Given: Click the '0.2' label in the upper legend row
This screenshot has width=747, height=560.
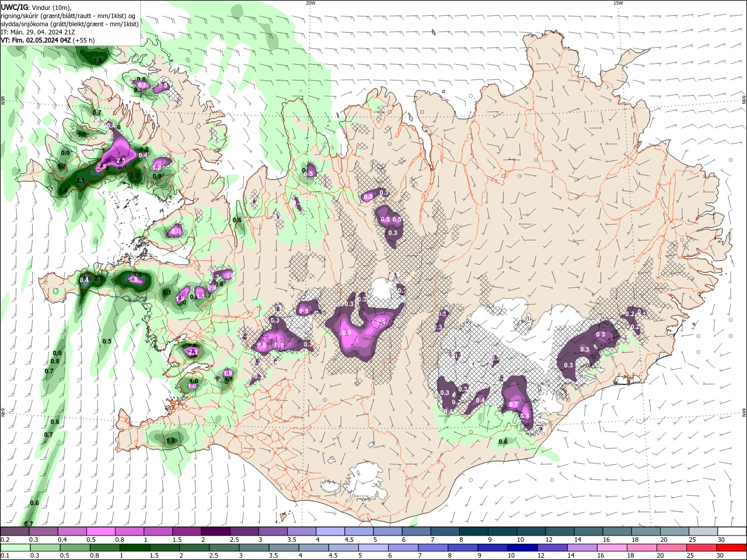Looking at the screenshot, I should point(5,540).
